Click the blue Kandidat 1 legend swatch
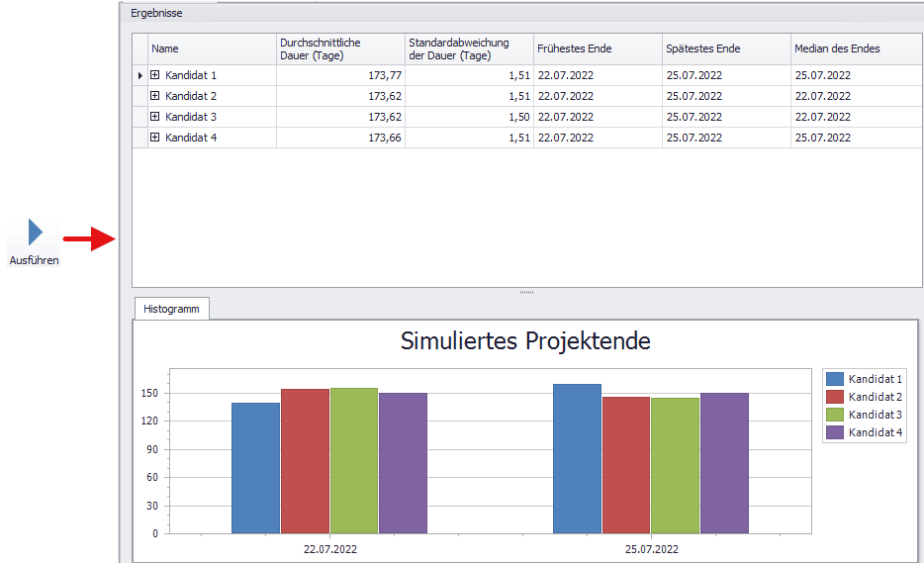The image size is (924, 564). (x=834, y=379)
